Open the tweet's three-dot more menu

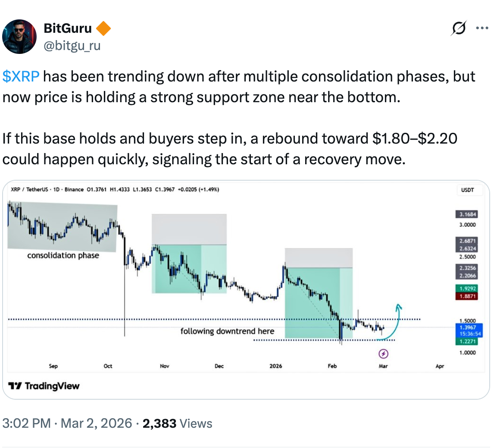pyautogui.click(x=482, y=28)
